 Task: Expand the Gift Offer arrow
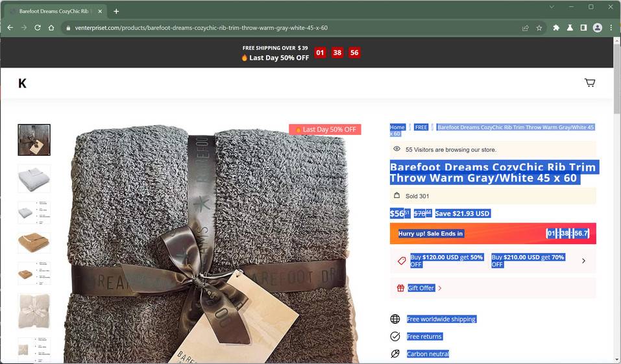(x=440, y=288)
